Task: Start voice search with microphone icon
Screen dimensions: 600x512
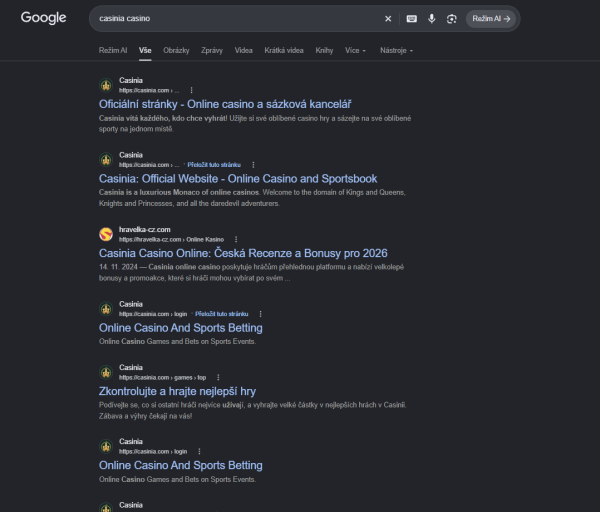Action: [x=432, y=19]
